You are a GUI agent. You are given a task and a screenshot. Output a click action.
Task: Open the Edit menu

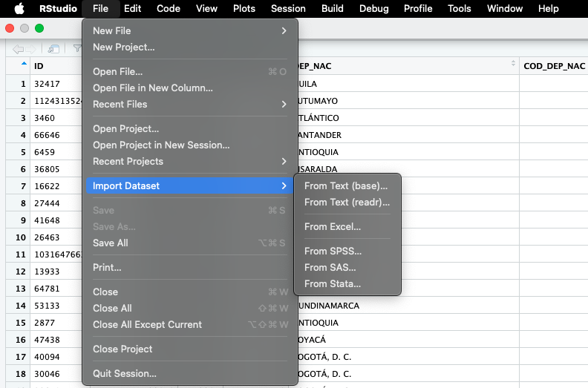[x=132, y=8]
